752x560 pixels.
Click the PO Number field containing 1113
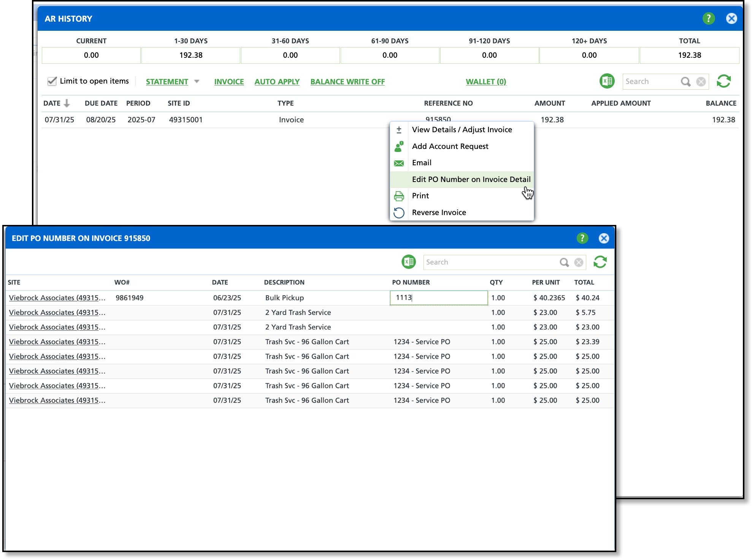[x=438, y=298]
